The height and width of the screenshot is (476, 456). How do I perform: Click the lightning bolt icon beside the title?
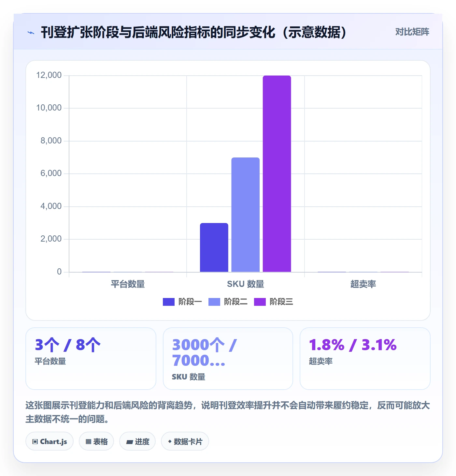[31, 33]
